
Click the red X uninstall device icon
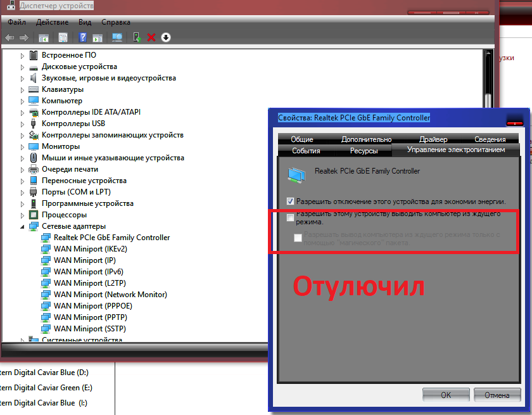[151, 37]
